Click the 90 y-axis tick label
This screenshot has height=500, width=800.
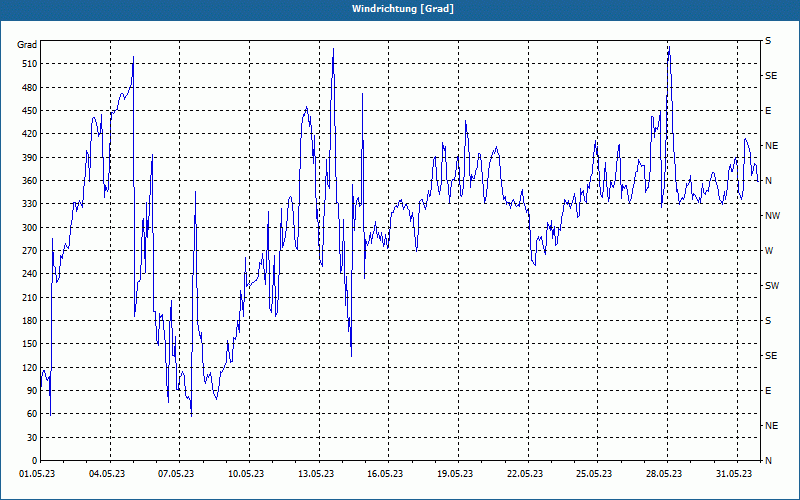[31, 391]
